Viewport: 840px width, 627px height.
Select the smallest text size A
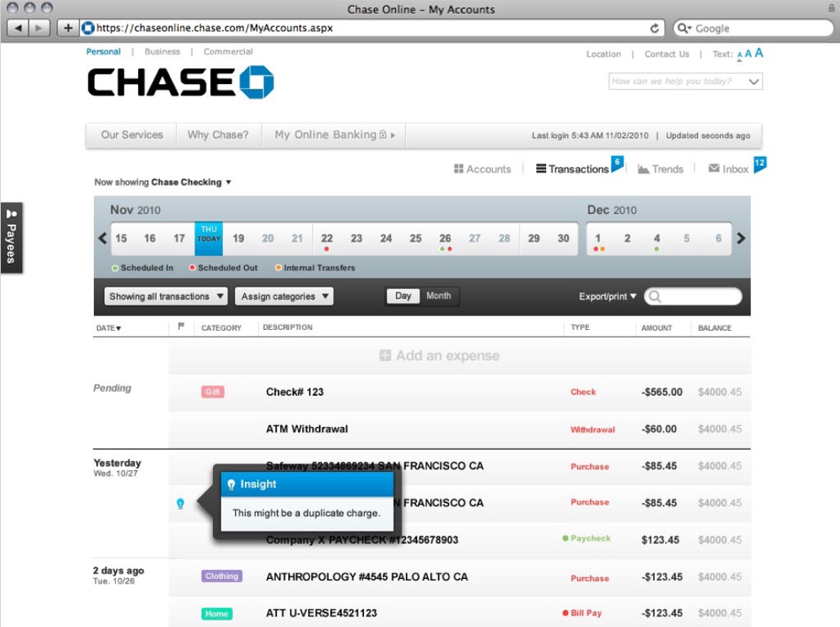tap(740, 56)
